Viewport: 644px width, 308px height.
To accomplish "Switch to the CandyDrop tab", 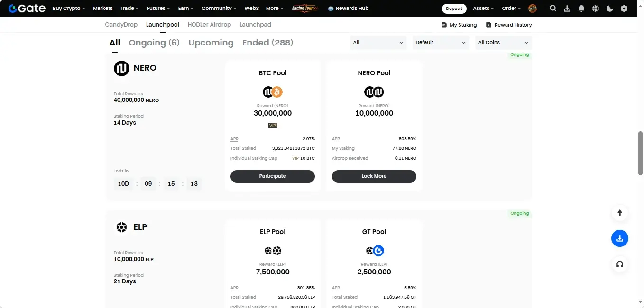I will click(x=121, y=24).
